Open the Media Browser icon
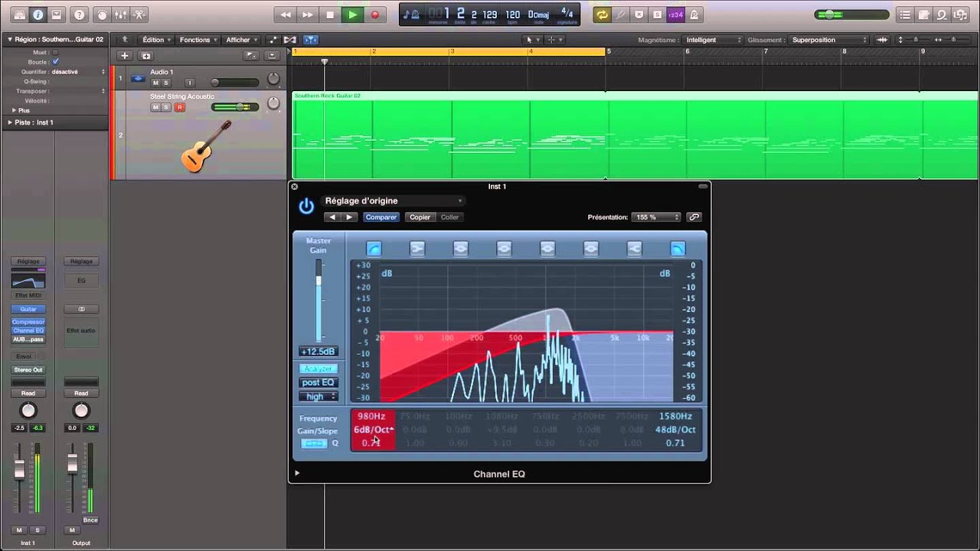Screen dimensions: 980x551 tap(959, 15)
